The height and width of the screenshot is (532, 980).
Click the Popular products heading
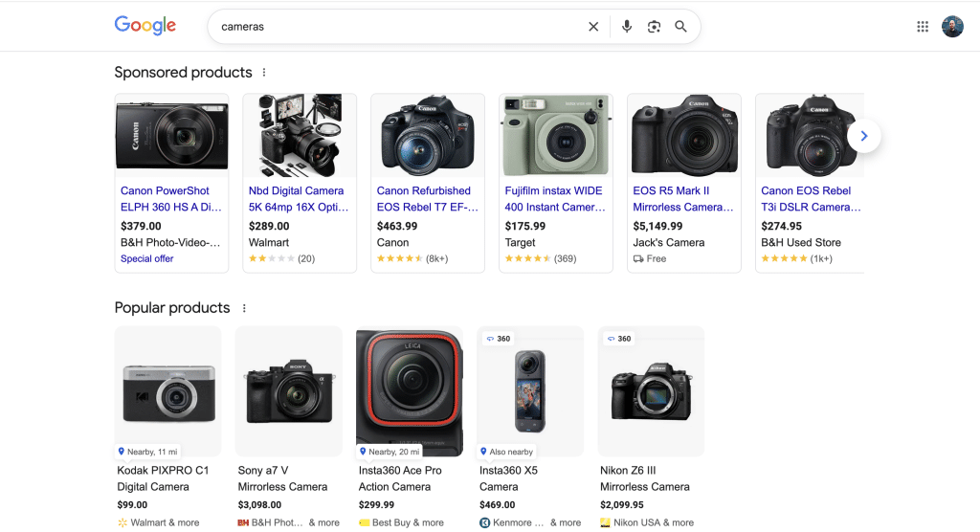click(172, 307)
